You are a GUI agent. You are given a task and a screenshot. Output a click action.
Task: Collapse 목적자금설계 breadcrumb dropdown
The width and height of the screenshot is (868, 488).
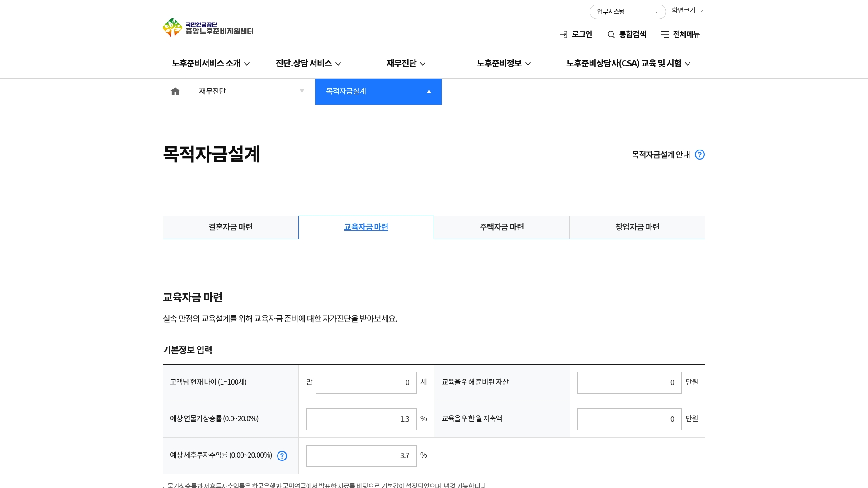coord(378,91)
